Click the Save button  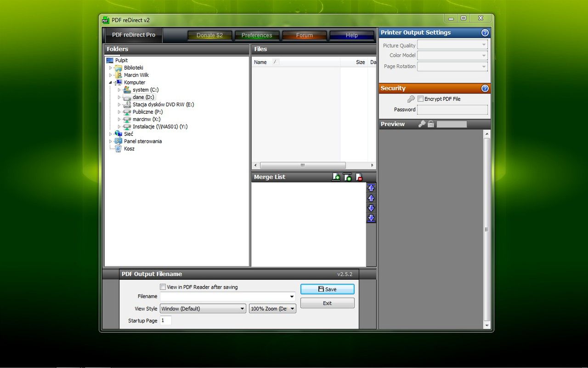coord(328,289)
